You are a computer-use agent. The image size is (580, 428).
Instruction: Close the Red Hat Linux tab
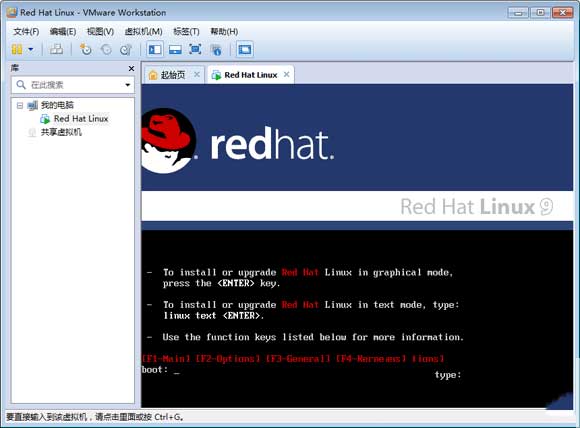pyautogui.click(x=286, y=74)
